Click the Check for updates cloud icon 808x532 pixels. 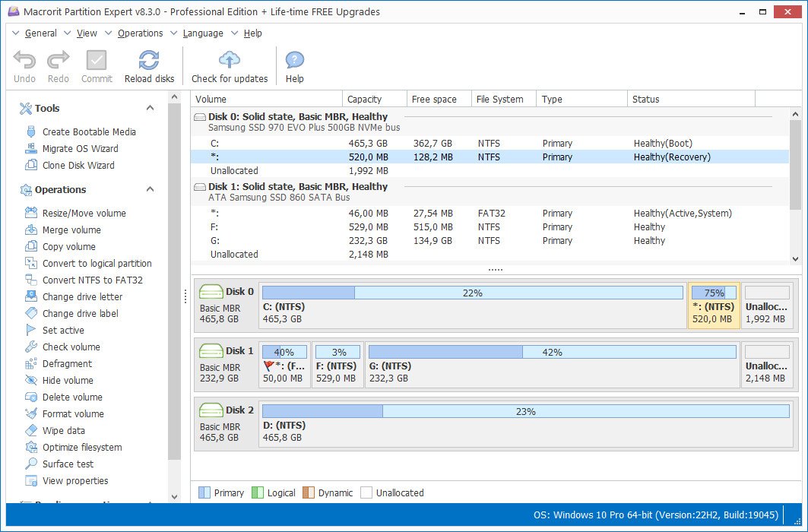pyautogui.click(x=230, y=60)
